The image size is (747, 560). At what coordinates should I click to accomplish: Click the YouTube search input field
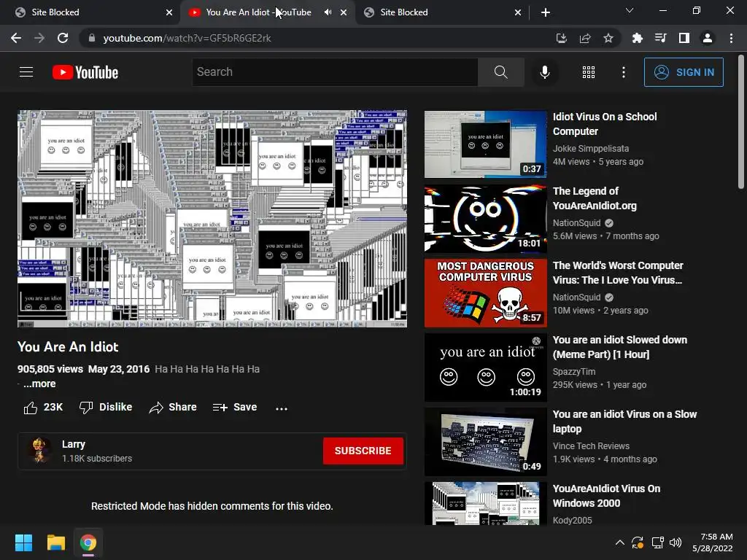click(x=335, y=72)
